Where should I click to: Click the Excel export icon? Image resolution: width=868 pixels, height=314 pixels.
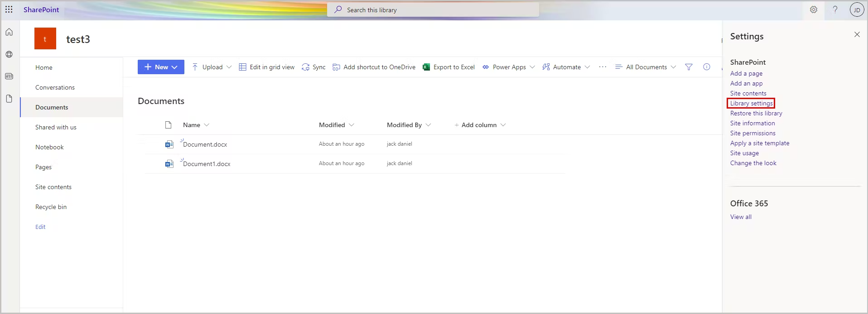(x=426, y=67)
